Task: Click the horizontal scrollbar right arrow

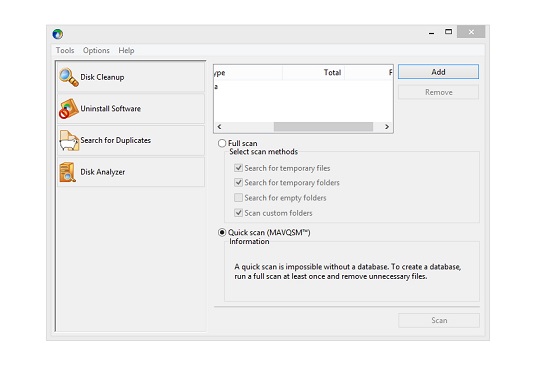Action: tap(387, 127)
